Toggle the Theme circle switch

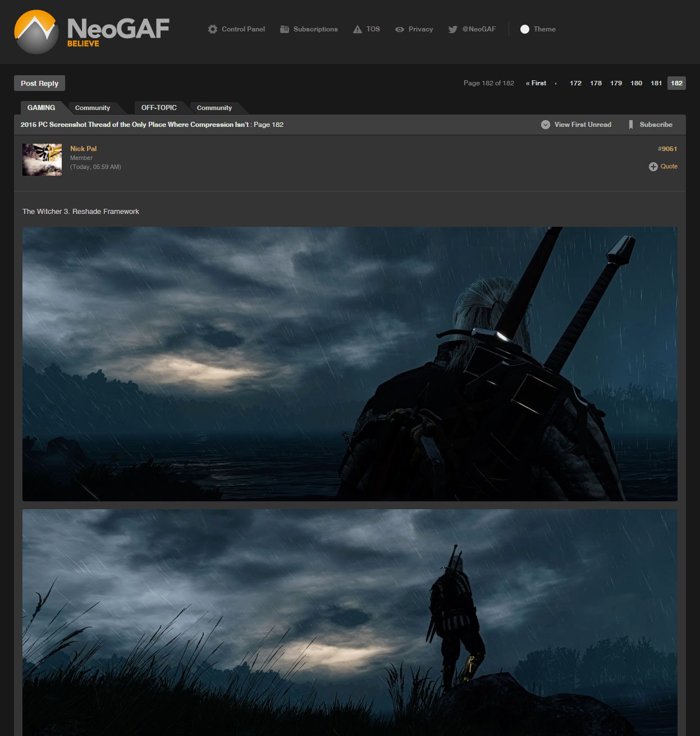tap(525, 29)
